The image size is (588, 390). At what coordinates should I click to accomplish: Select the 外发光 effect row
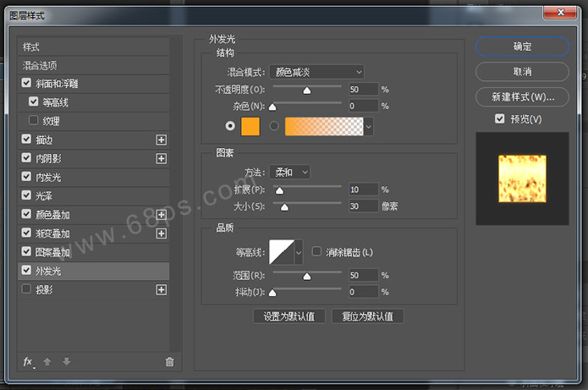click(94, 271)
